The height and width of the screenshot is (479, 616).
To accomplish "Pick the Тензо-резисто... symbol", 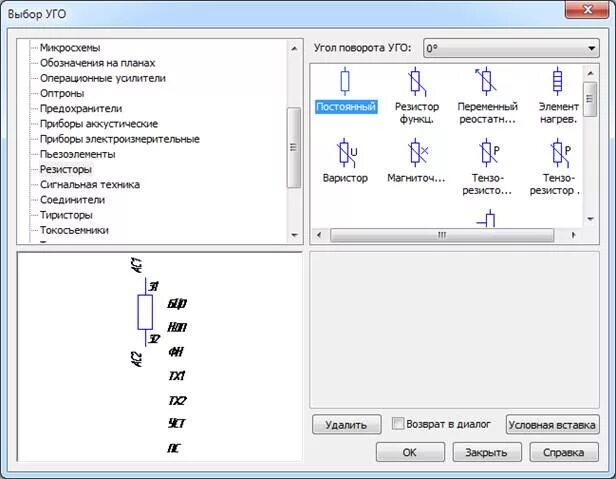I will click(x=487, y=167).
